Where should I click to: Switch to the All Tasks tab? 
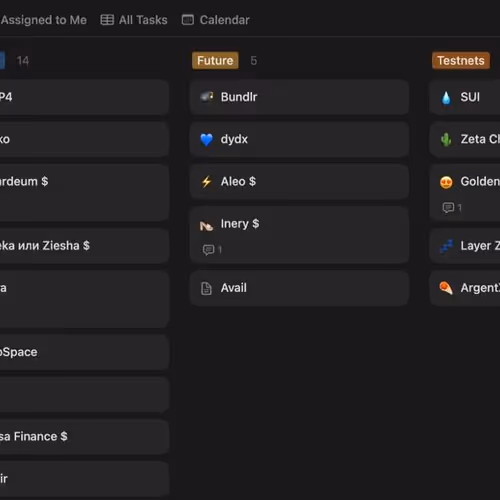(x=134, y=20)
